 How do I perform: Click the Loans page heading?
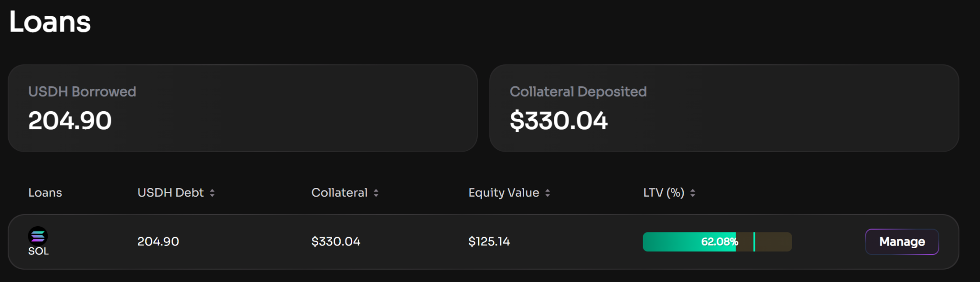tap(50, 22)
